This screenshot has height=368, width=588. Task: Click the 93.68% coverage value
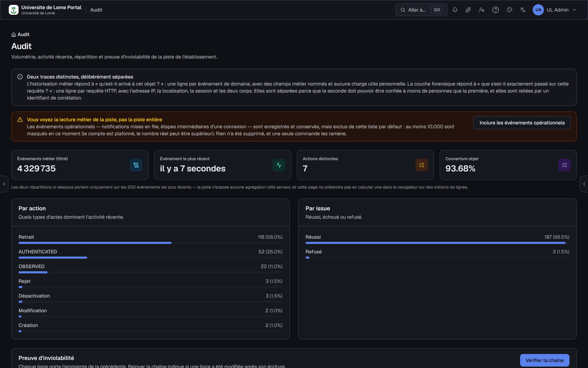[460, 168]
